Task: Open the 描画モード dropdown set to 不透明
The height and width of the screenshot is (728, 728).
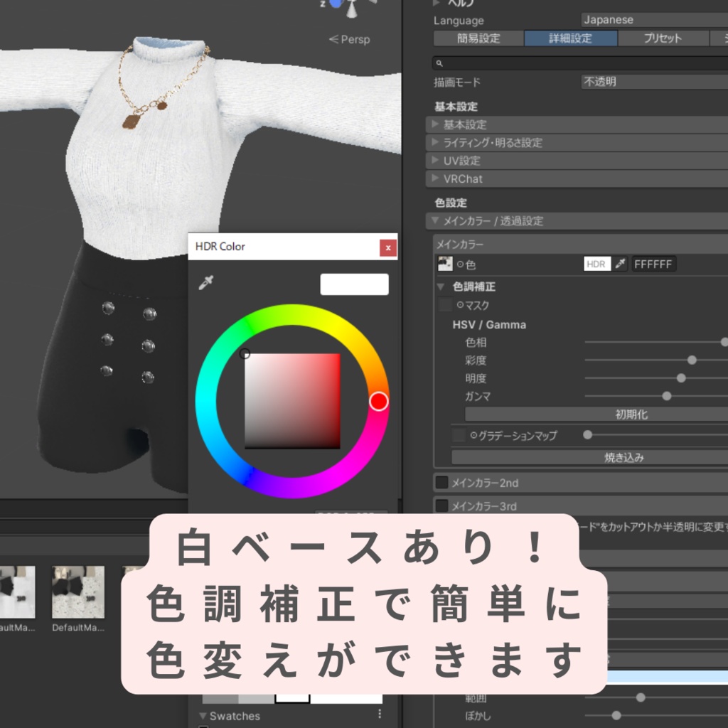Action: [654, 82]
